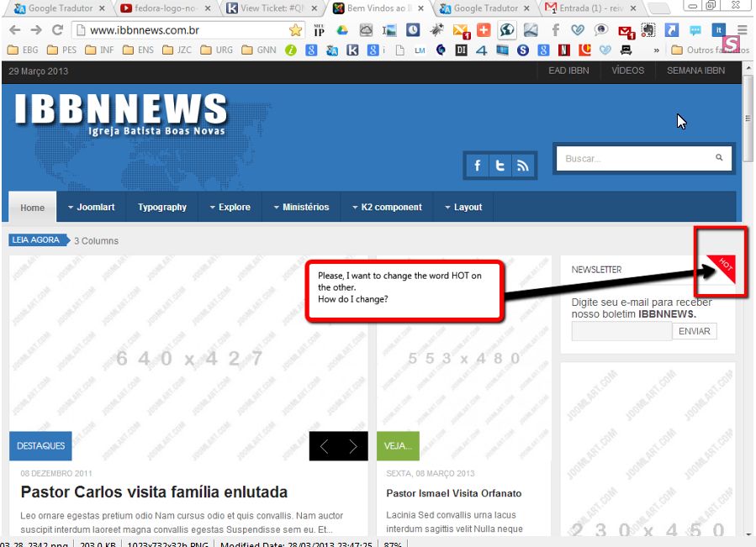
Task: Open the Typography menu item
Action: 162,208
